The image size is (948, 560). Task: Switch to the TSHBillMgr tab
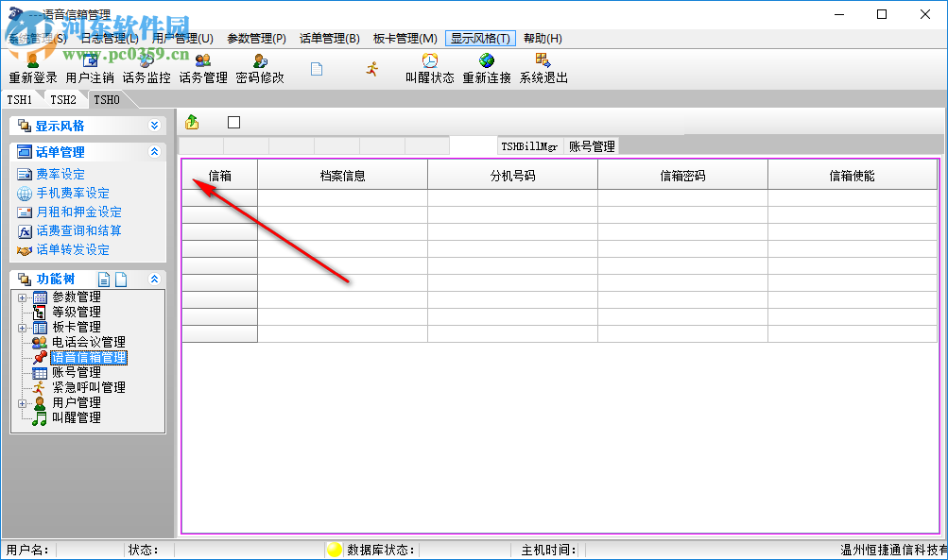pyautogui.click(x=531, y=145)
